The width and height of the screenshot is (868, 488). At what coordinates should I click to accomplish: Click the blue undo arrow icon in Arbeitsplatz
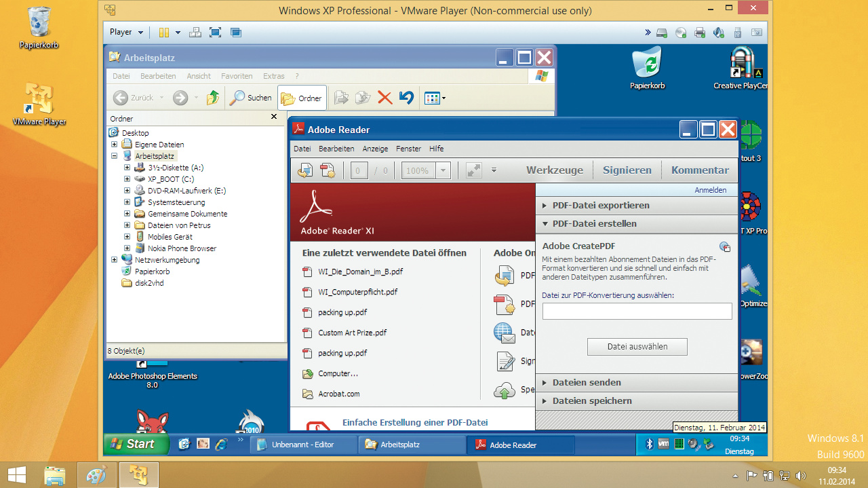[406, 98]
